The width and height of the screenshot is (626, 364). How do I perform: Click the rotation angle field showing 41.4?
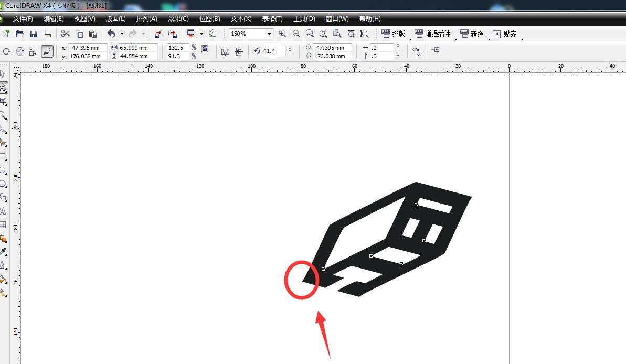(x=273, y=51)
